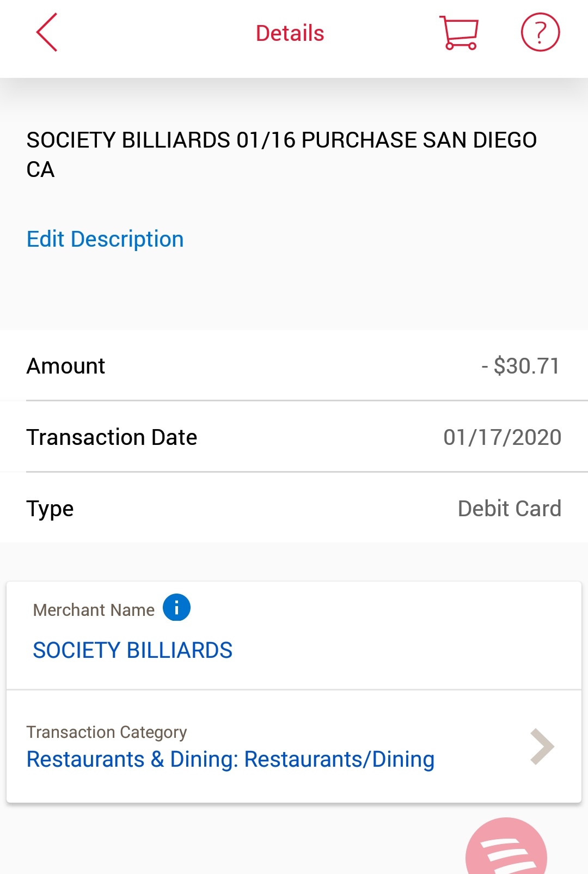Open the shopping cart icon

[x=459, y=33]
